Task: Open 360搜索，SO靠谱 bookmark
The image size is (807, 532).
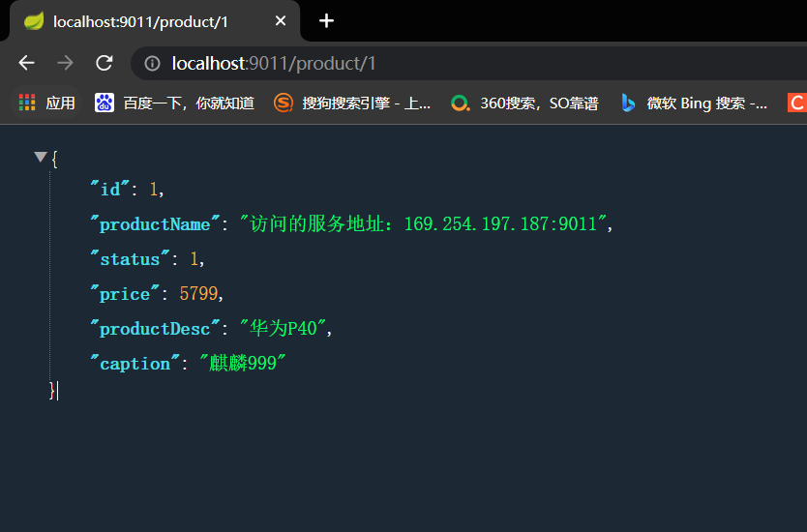Action: 523,103
